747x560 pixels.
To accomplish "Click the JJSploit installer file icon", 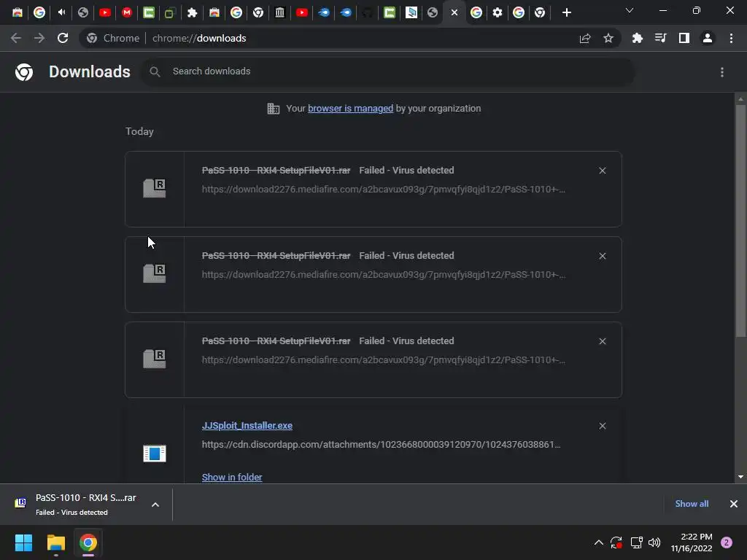I will pos(155,453).
